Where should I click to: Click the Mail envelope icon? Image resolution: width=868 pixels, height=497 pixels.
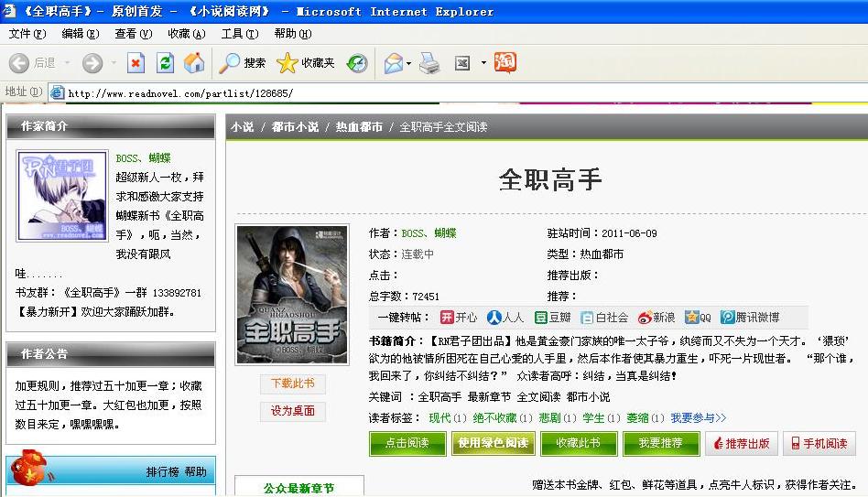[394, 63]
